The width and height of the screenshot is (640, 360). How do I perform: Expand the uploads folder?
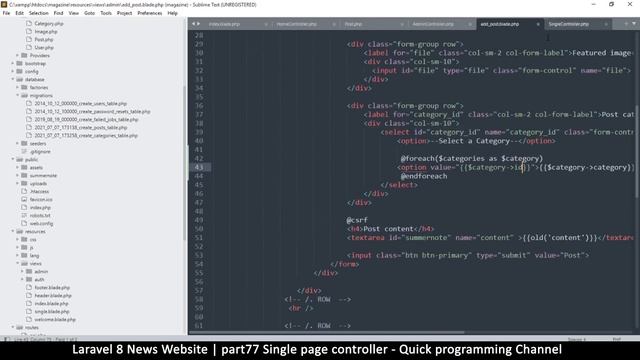click(18, 184)
